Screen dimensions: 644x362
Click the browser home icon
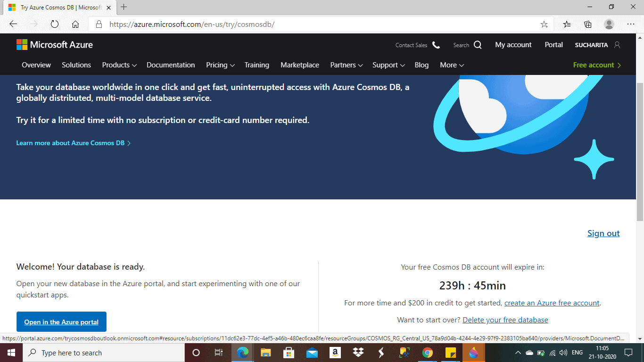point(75,24)
